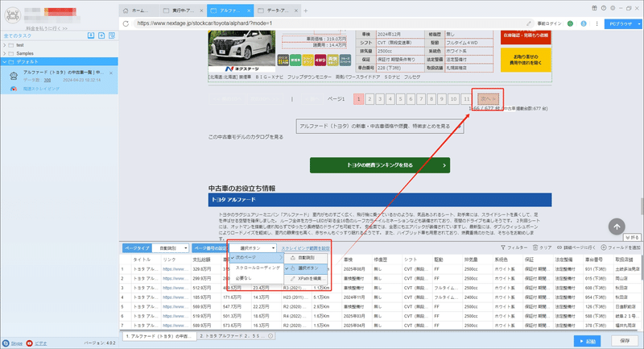644x349 pixels.
Task: Click the yellow お取り寄せの費用 button
Action: coord(526,60)
